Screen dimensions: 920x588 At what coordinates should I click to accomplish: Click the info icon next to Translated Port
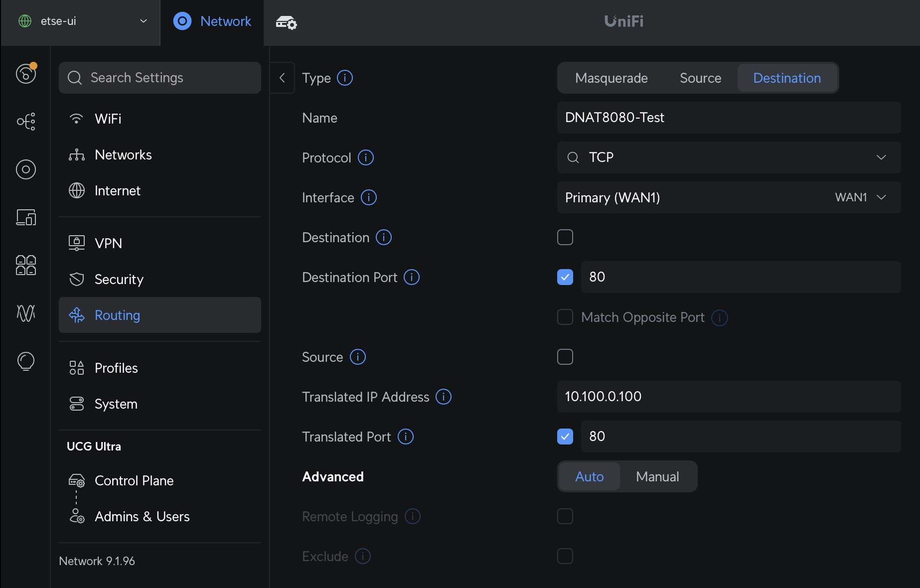click(x=406, y=437)
